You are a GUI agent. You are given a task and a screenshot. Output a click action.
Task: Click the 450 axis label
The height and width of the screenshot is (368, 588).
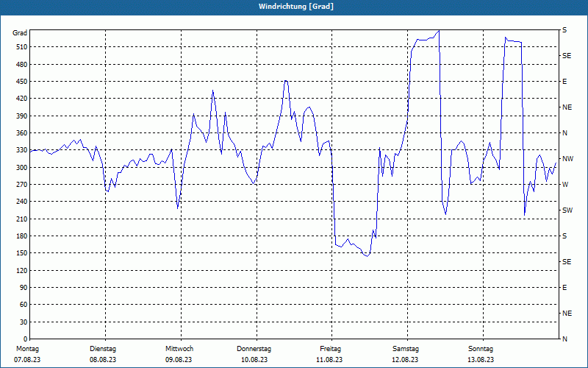21,82
